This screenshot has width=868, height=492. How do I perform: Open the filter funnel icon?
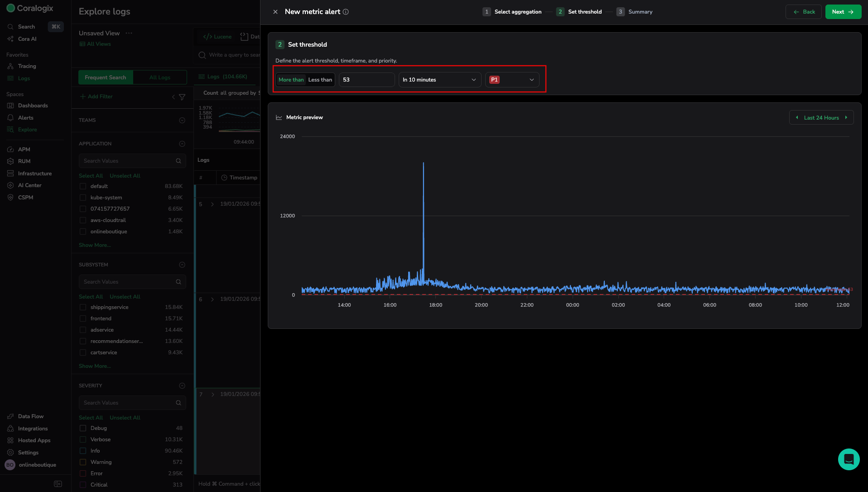182,97
